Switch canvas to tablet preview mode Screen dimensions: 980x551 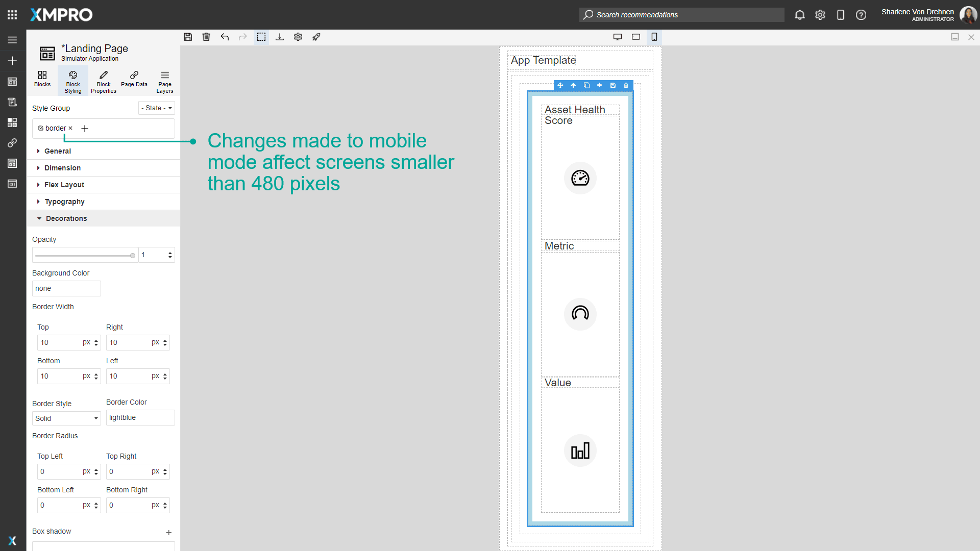(635, 37)
